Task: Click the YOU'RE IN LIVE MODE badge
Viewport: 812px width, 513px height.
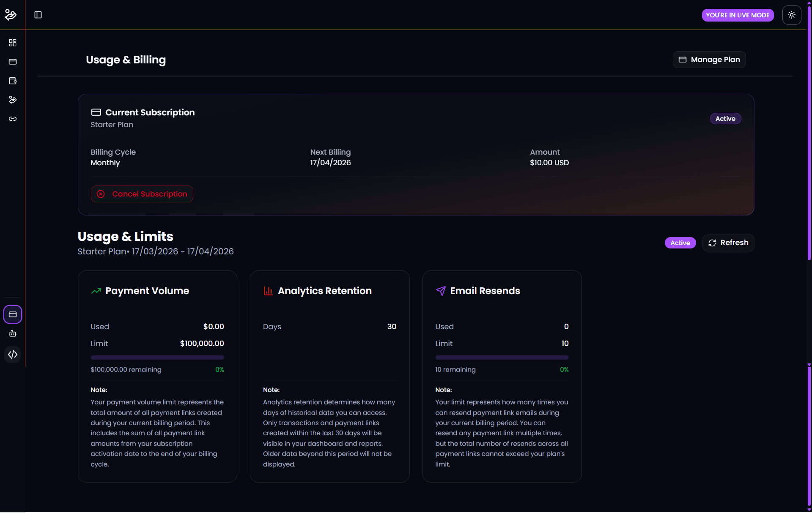Action: (738, 15)
